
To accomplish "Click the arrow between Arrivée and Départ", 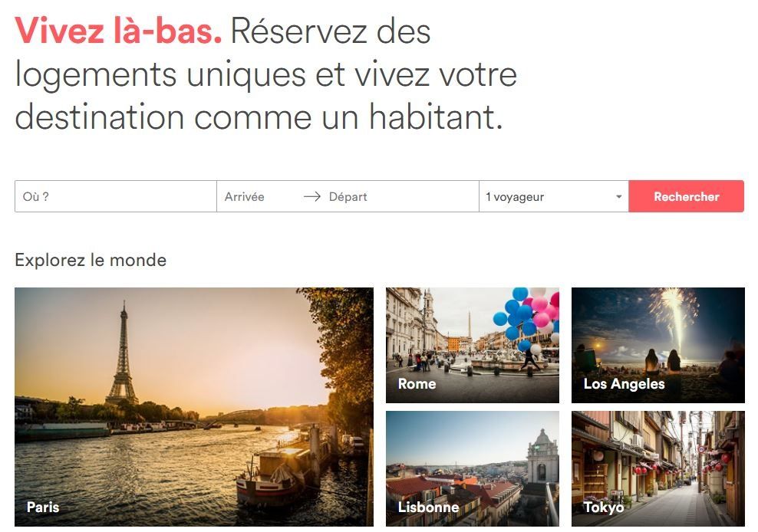I will pyautogui.click(x=311, y=197).
